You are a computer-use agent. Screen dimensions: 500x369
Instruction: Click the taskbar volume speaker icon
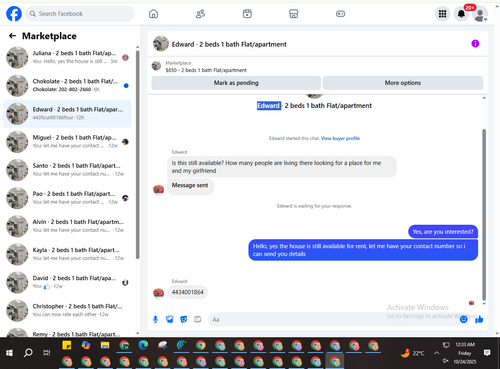tap(446, 361)
